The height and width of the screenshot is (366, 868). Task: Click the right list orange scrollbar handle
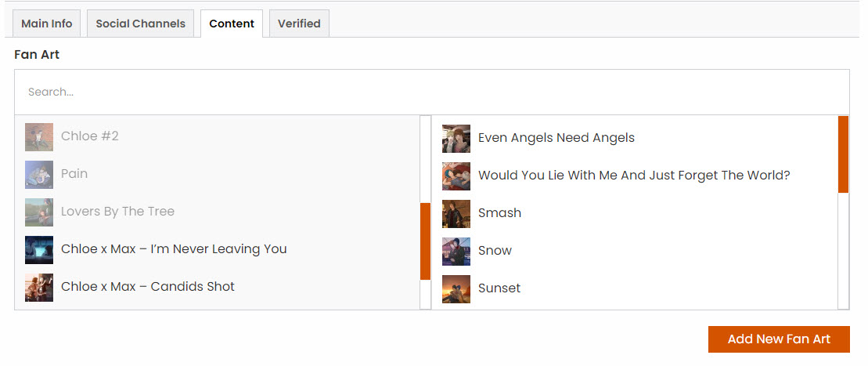click(x=843, y=154)
